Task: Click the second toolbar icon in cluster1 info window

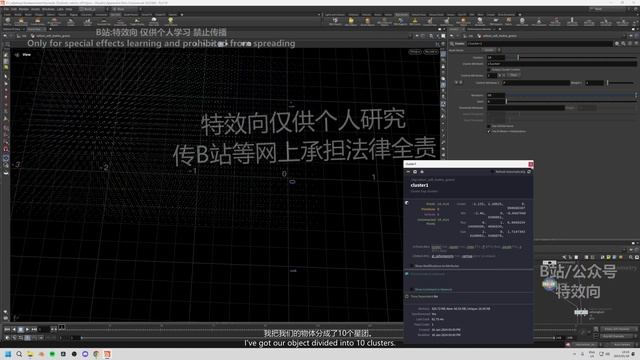Action: [x=415, y=172]
